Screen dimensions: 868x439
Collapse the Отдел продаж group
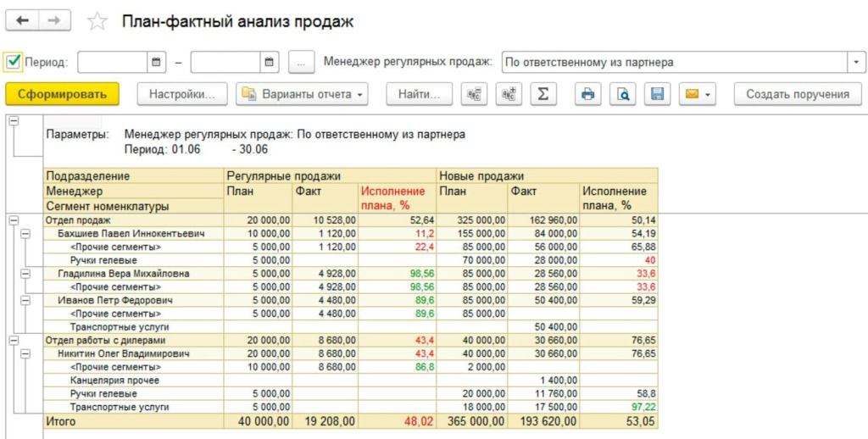pos(13,220)
